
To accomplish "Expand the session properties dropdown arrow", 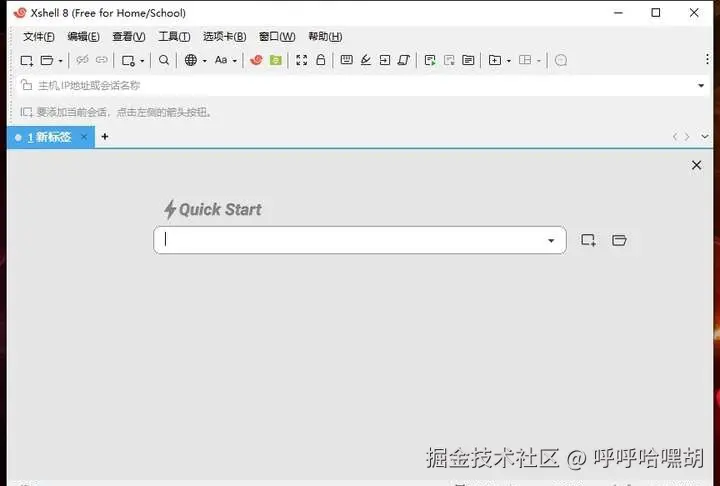I will pos(142,61).
